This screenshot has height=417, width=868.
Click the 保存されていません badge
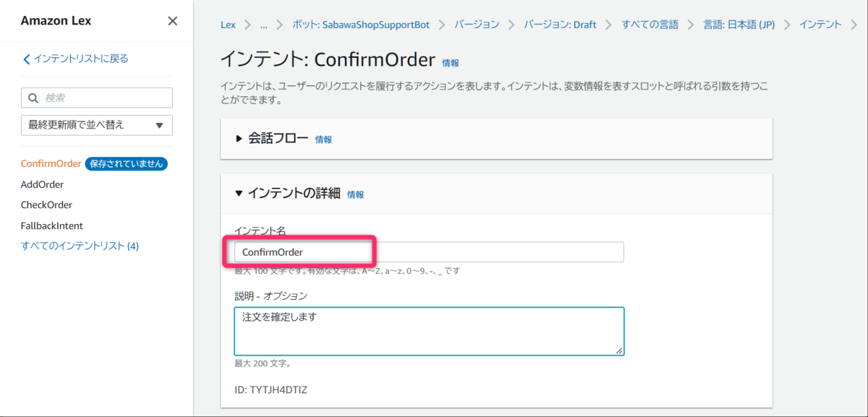[127, 163]
